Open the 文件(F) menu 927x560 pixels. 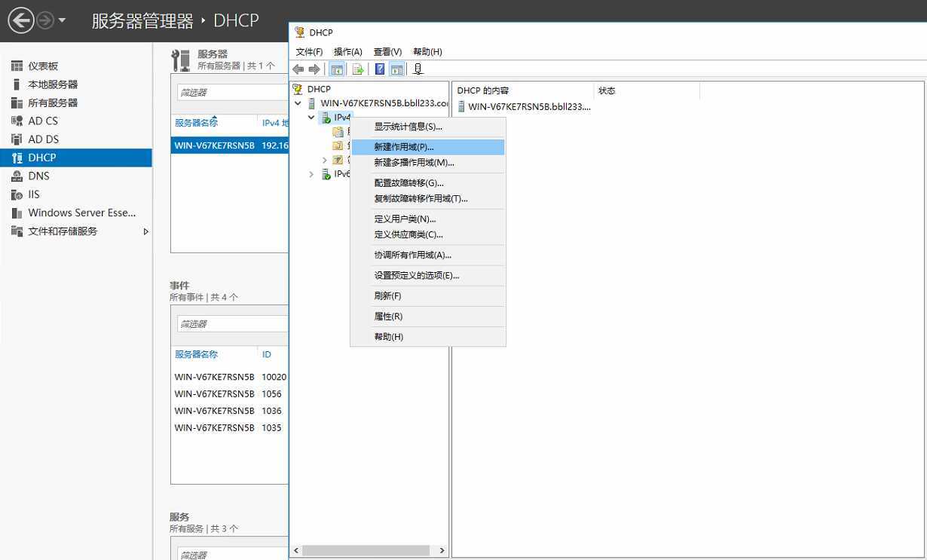pos(309,52)
